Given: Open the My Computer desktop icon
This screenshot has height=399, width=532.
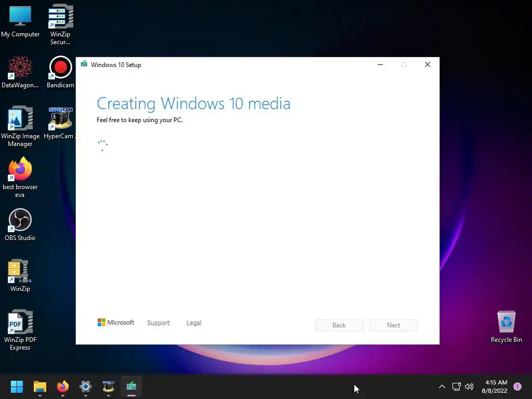Looking at the screenshot, I should pyautogui.click(x=20, y=22).
